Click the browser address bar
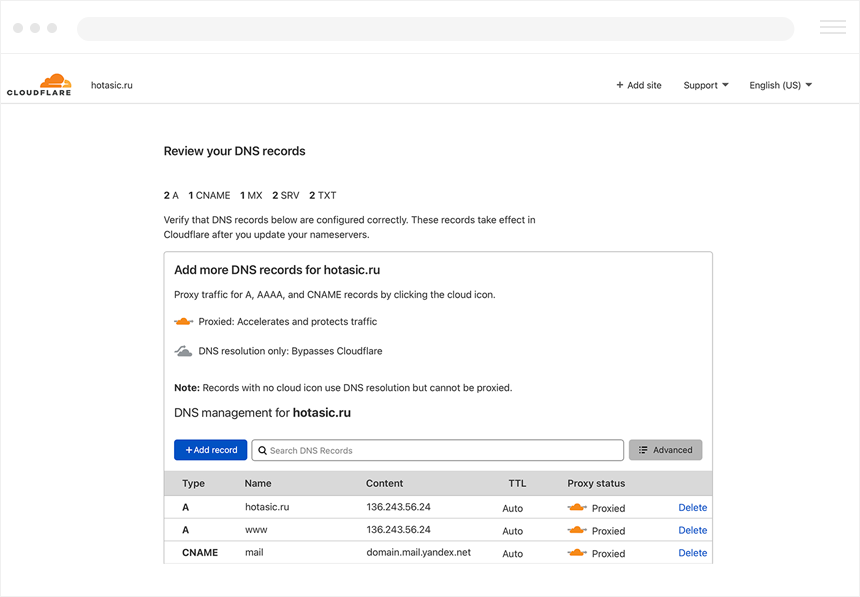 click(435, 29)
